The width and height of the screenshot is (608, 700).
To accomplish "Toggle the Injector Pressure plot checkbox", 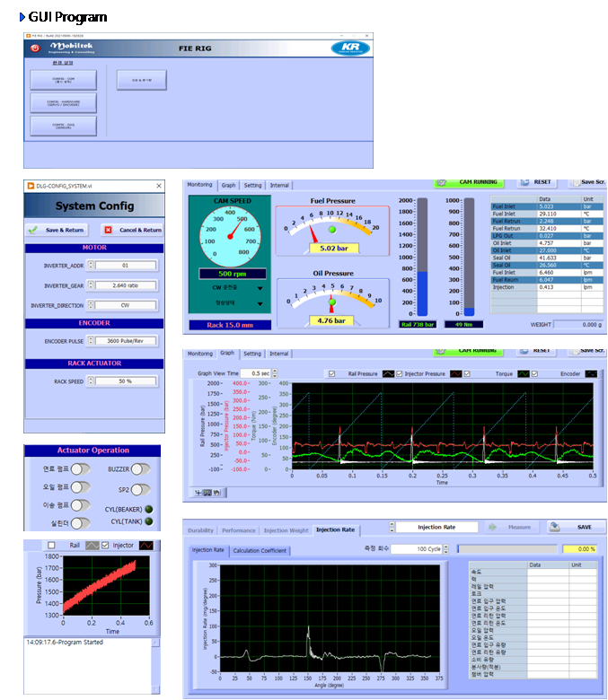I will click(400, 373).
